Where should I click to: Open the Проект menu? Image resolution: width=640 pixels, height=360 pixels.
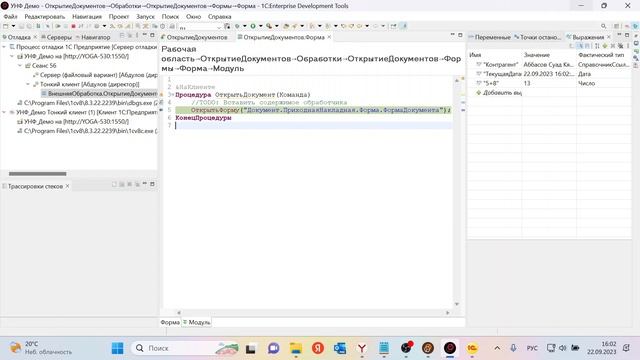click(119, 17)
